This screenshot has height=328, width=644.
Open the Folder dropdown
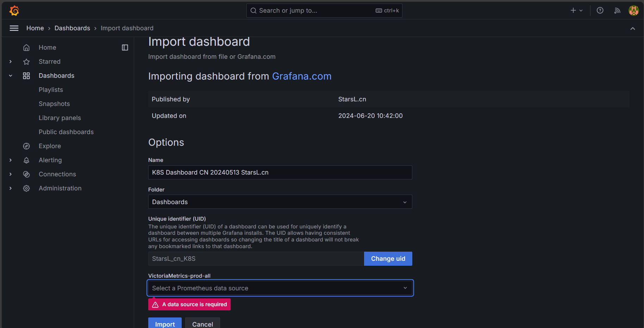280,202
